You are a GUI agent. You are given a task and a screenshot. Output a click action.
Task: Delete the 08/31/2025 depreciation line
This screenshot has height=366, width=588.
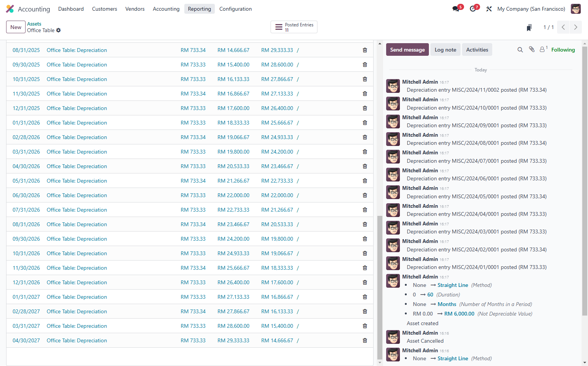point(365,50)
